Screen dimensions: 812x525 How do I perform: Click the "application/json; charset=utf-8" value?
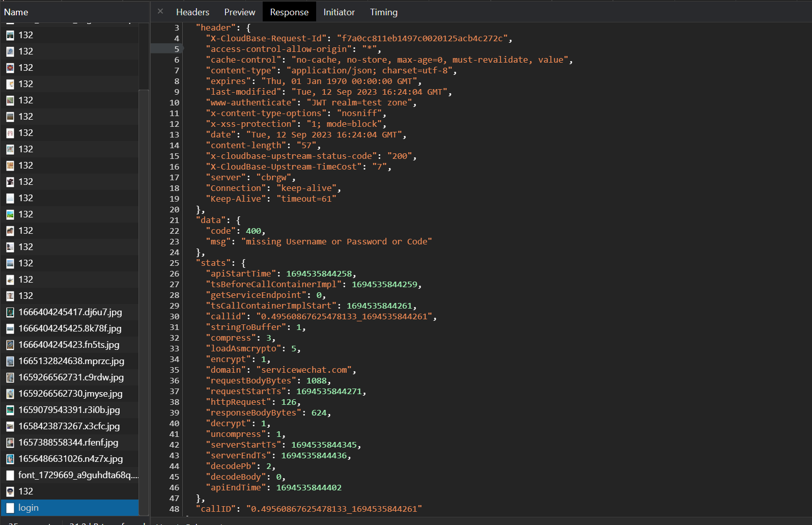tap(369, 70)
